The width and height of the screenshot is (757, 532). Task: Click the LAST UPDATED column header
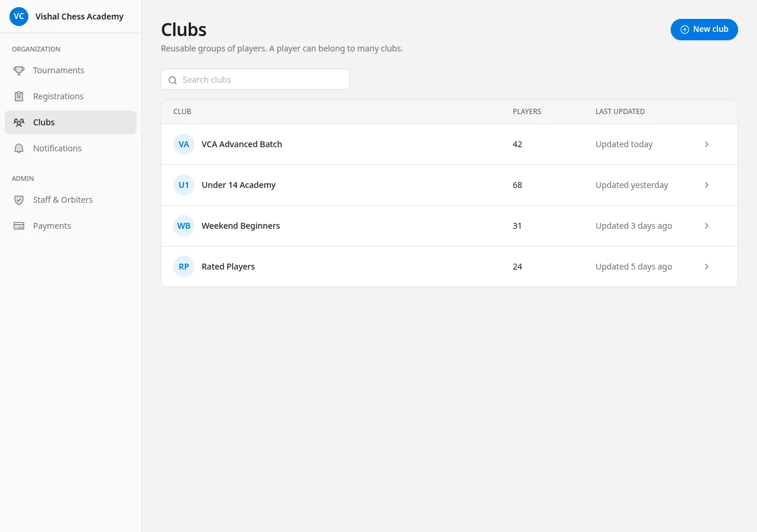pos(620,112)
